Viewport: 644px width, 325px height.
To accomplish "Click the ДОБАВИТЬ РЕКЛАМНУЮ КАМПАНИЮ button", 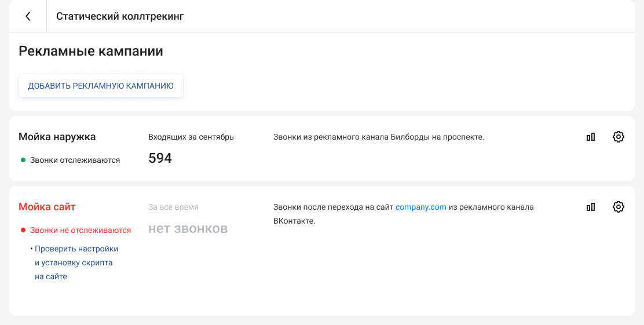I will point(101,86).
